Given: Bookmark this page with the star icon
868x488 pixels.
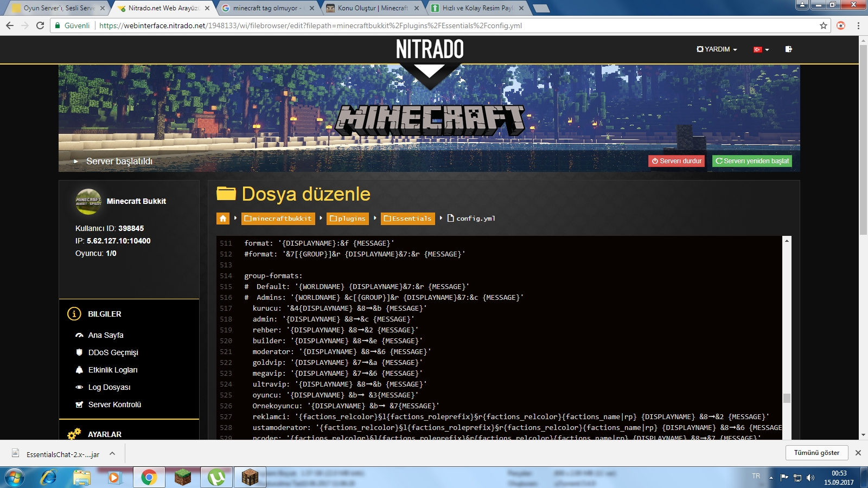Looking at the screenshot, I should (x=824, y=25).
